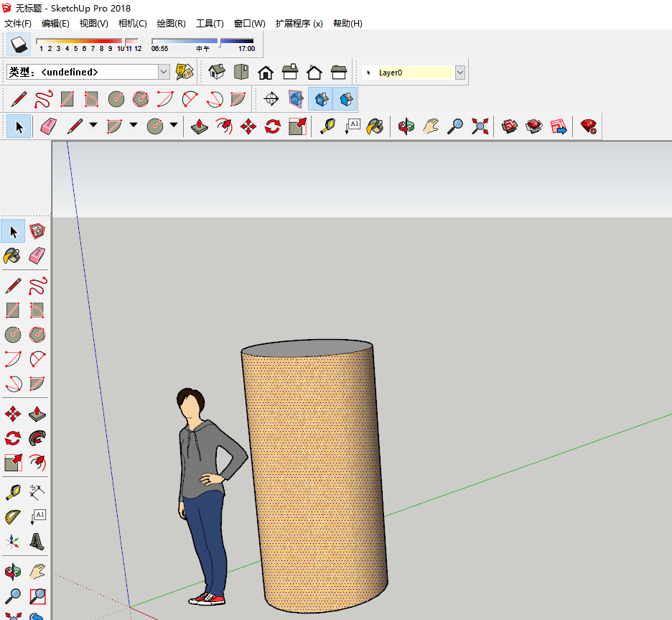Activate the Protractor tool
Image resolution: width=672 pixels, height=620 pixels.
point(13,517)
